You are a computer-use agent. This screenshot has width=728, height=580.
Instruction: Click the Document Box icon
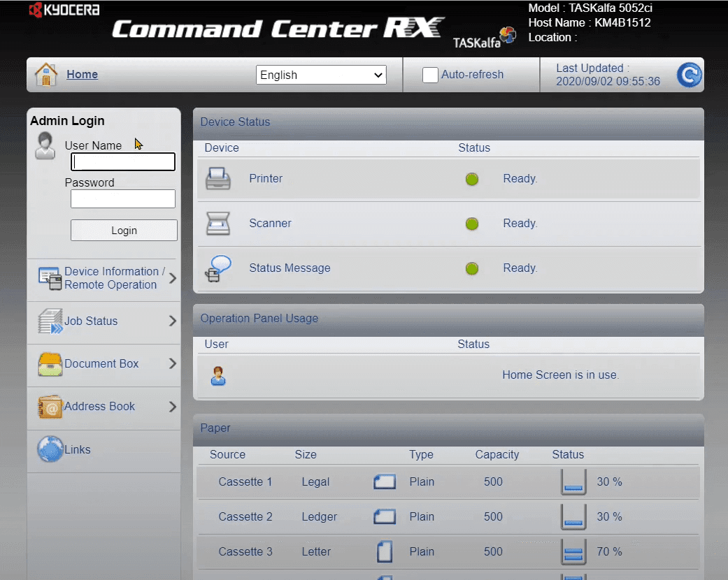(x=50, y=364)
